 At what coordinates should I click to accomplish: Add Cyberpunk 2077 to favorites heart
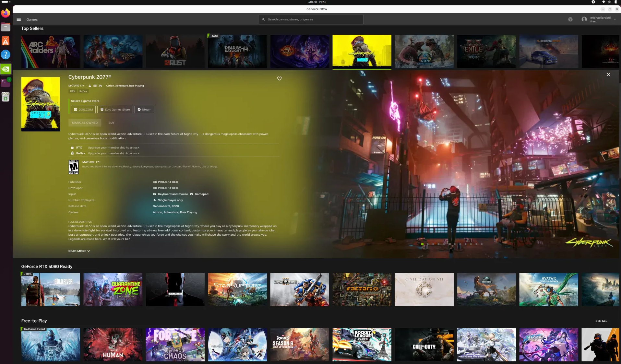[279, 78]
